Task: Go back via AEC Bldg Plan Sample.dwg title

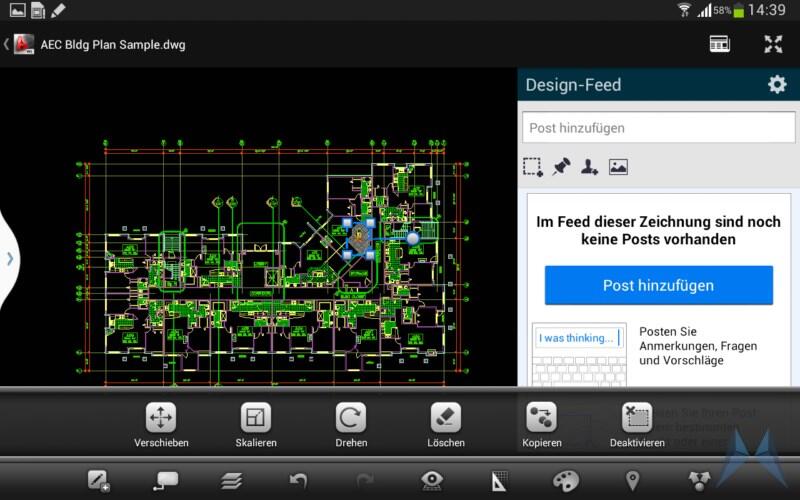Action: point(100,45)
